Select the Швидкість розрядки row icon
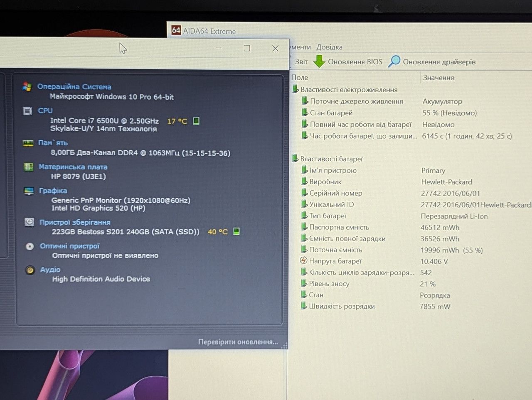The width and height of the screenshot is (532, 400). pos(304,306)
